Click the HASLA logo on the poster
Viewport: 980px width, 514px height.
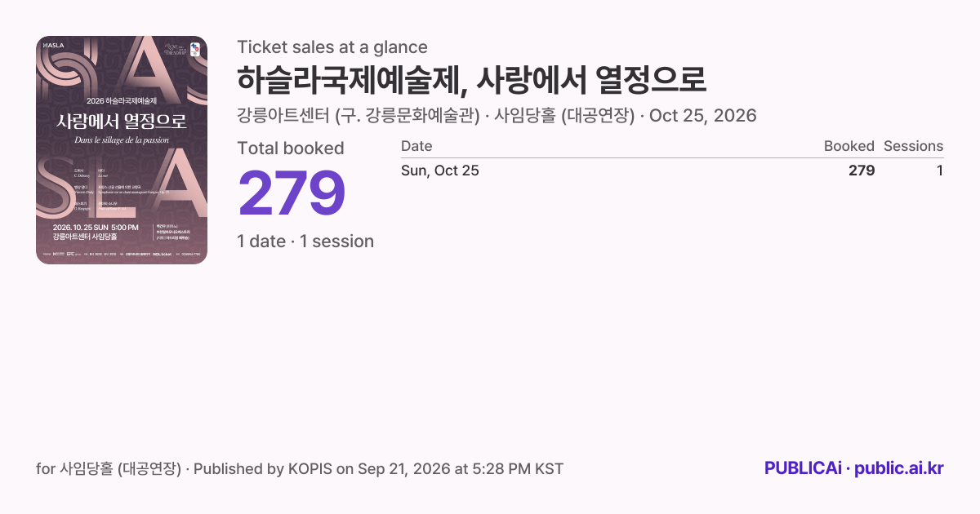click(53, 45)
